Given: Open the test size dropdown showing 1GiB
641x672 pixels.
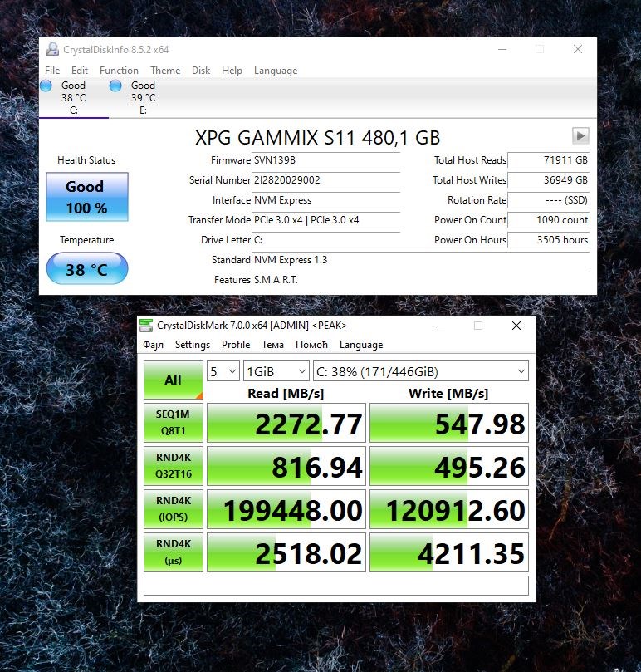Looking at the screenshot, I should pyautogui.click(x=276, y=371).
